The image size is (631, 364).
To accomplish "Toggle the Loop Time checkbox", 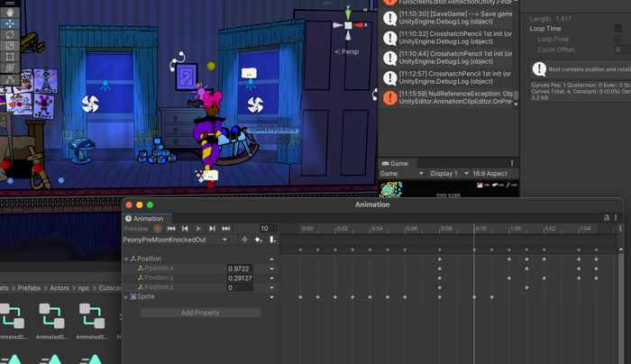I will pyautogui.click(x=618, y=28).
